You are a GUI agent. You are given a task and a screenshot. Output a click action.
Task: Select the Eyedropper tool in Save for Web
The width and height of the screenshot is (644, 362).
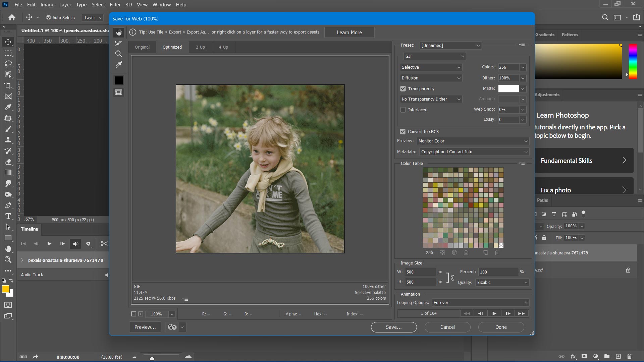118,64
